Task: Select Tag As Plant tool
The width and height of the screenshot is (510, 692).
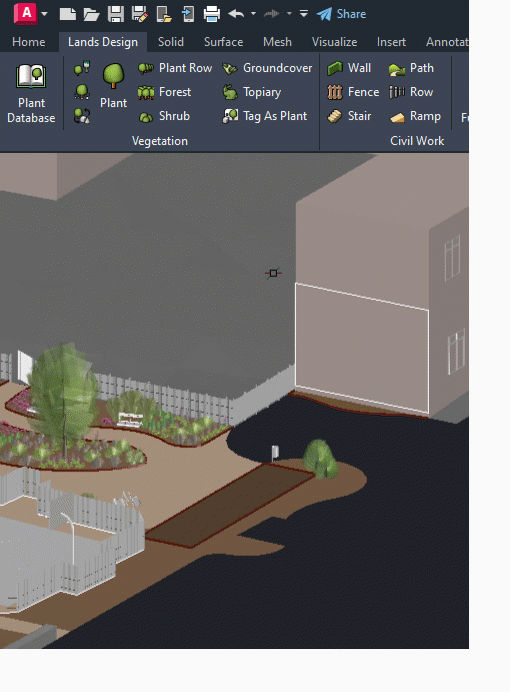Action: pos(264,116)
